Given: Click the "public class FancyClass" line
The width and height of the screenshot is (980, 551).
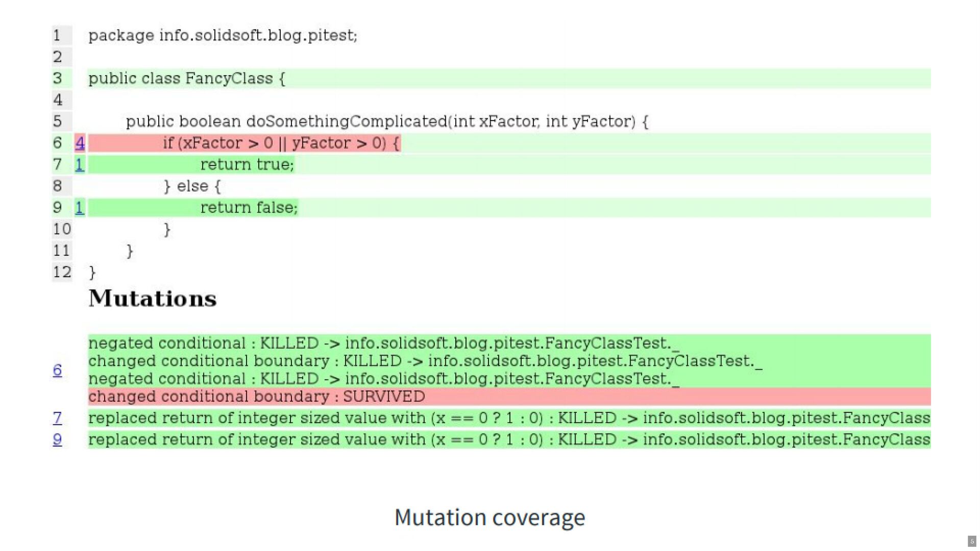Looking at the screenshot, I should (186, 79).
